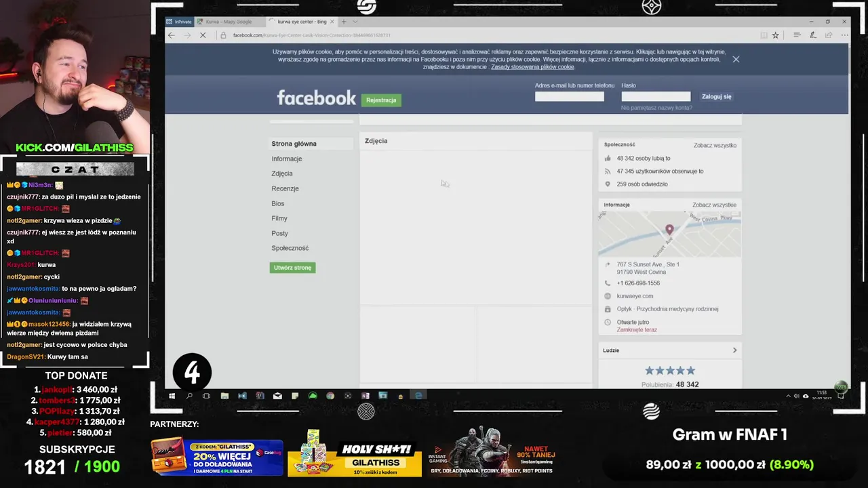Click the 20% więcej do doładowania banner
Viewport: 868px width, 488px height.
[217, 457]
